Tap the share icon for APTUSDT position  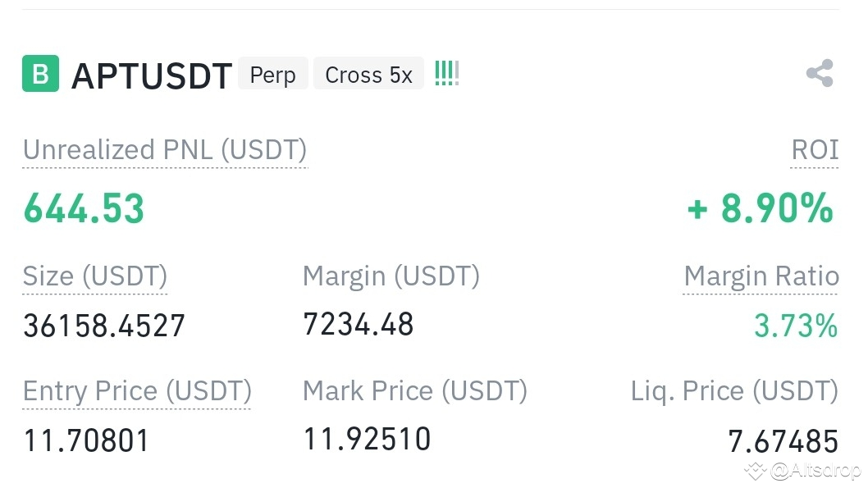coord(820,73)
